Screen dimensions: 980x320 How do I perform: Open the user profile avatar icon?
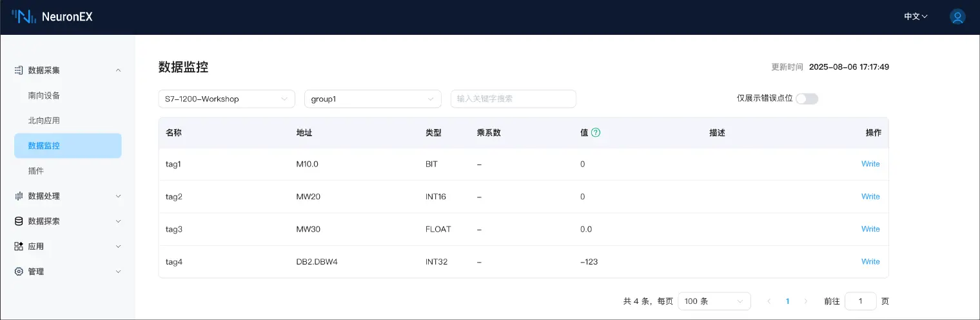[957, 17]
